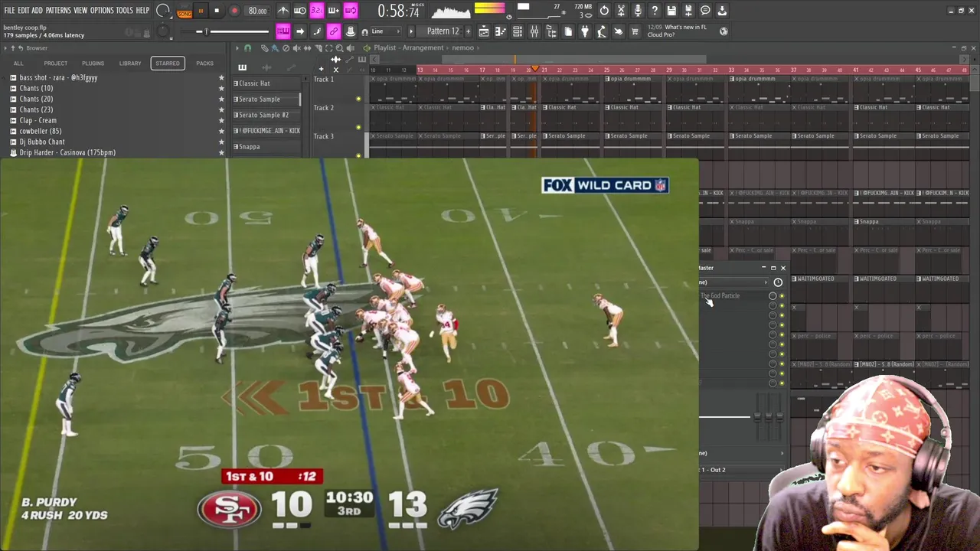Click the stamp tool icon
This screenshot has height=551, width=980.
tap(351, 31)
